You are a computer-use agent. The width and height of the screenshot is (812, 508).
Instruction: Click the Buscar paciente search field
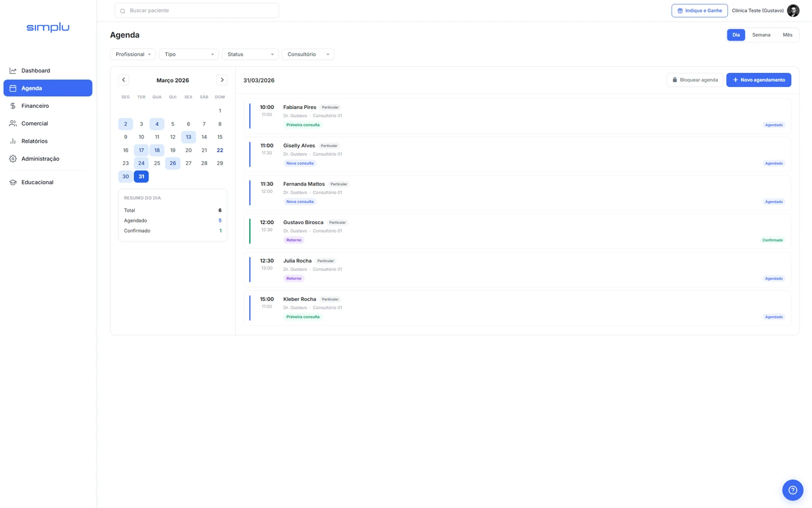coord(197,11)
